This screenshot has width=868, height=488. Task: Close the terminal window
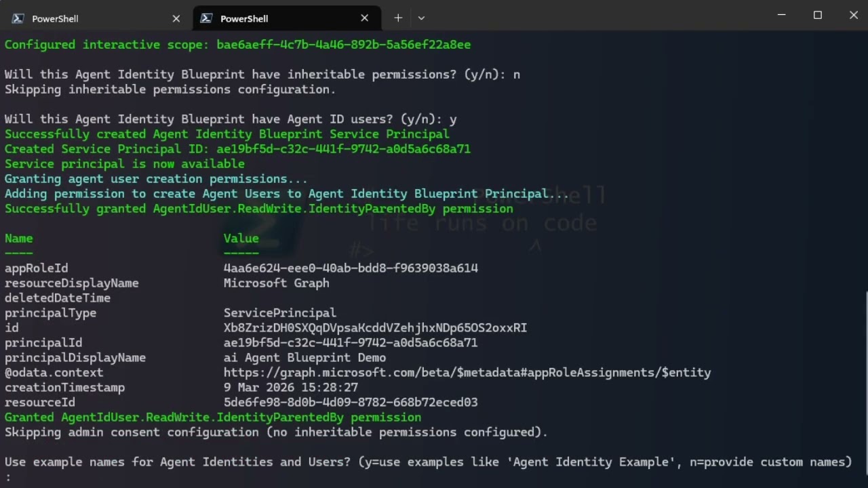(x=853, y=15)
